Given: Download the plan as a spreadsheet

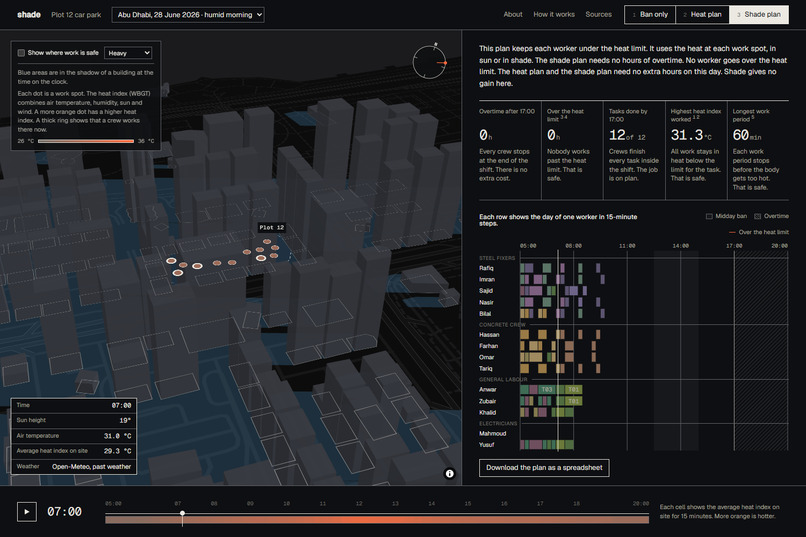Looking at the screenshot, I should [x=544, y=468].
